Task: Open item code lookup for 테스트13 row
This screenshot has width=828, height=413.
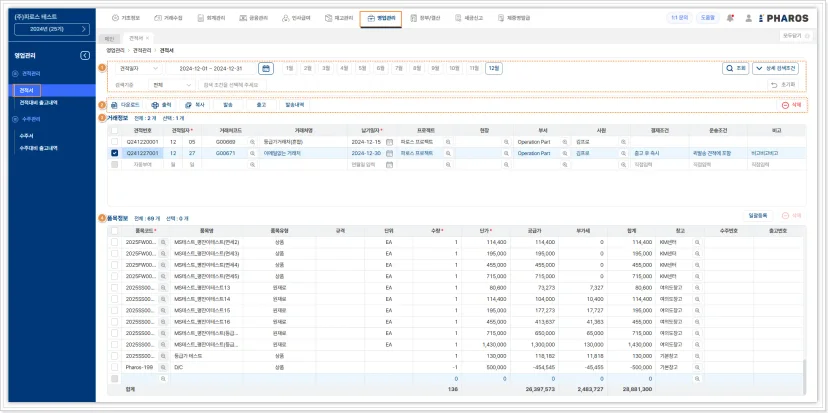Action: tap(164, 288)
